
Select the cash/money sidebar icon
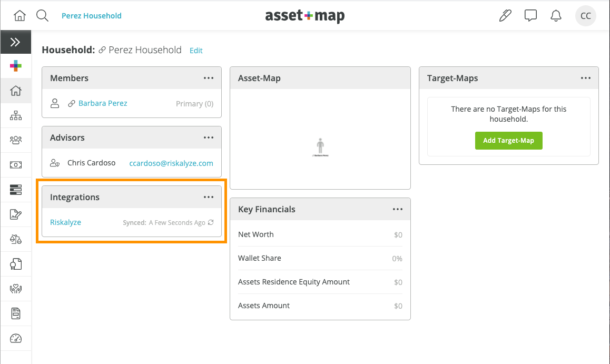click(x=16, y=165)
